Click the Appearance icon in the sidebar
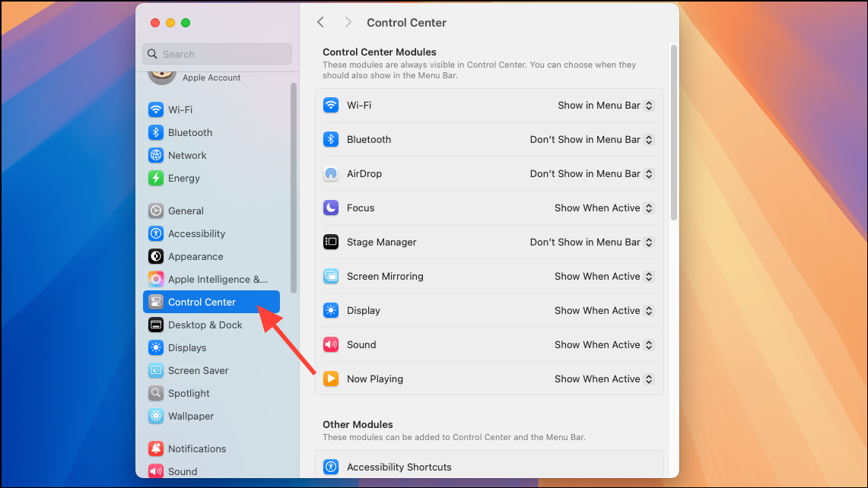The image size is (868, 488). tap(155, 256)
